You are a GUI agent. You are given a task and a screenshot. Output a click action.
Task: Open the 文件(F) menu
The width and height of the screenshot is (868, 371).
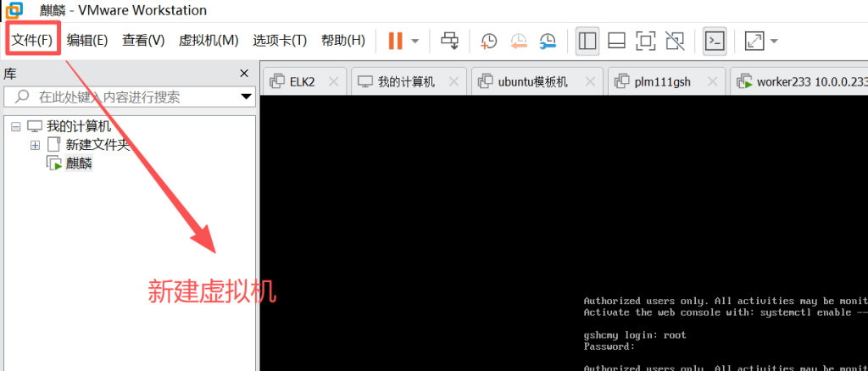33,40
